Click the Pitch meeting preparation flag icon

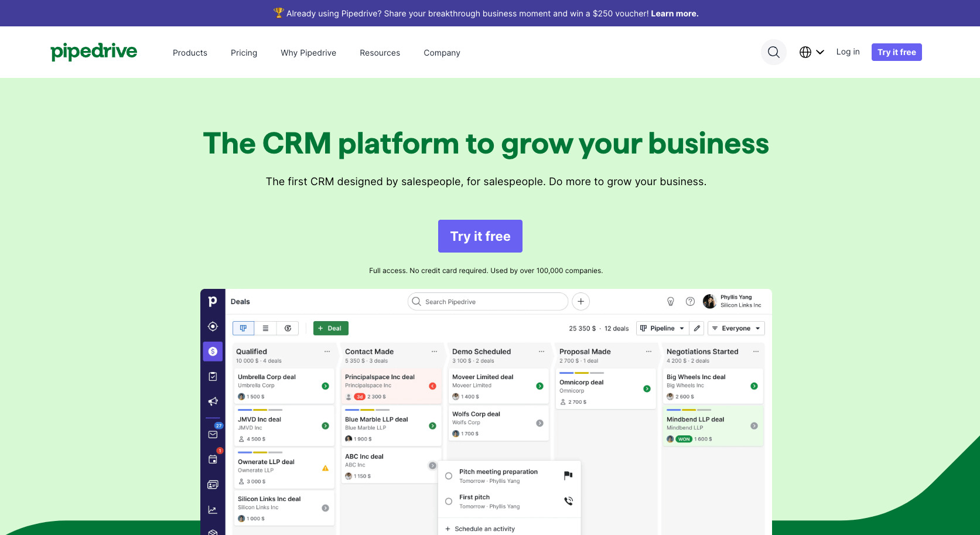(x=568, y=475)
